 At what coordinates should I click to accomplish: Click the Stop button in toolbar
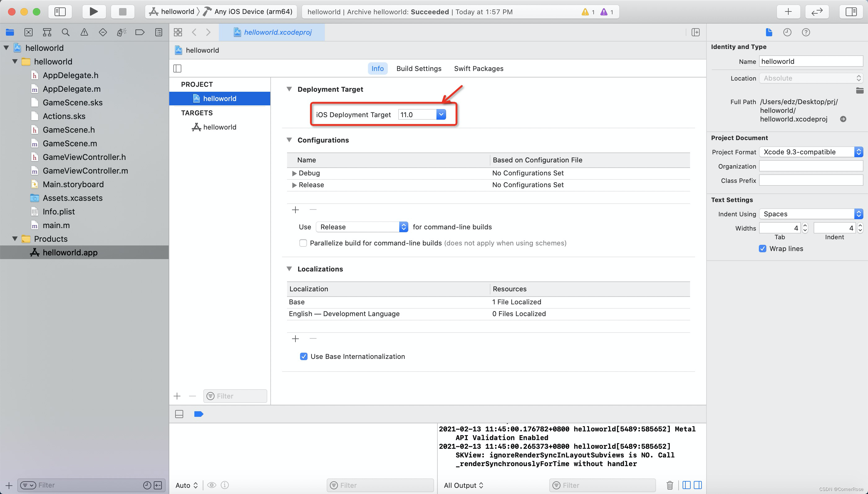(x=122, y=11)
